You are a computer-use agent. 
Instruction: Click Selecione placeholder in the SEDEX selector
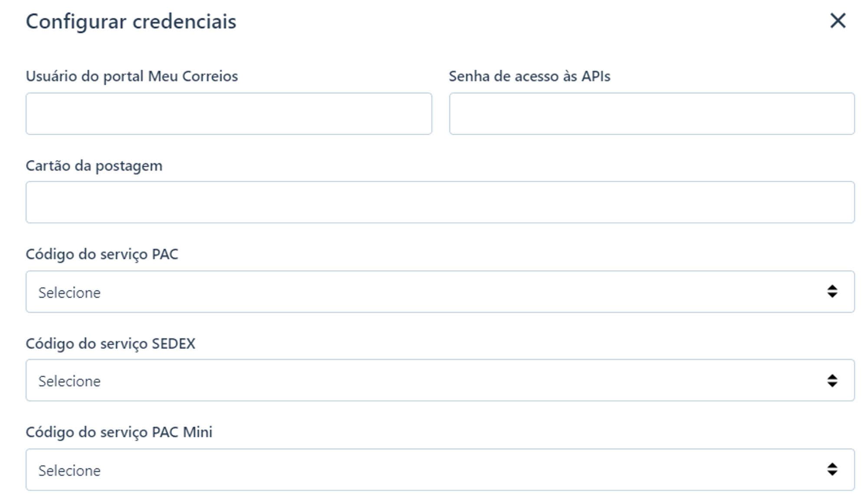pyautogui.click(x=69, y=381)
